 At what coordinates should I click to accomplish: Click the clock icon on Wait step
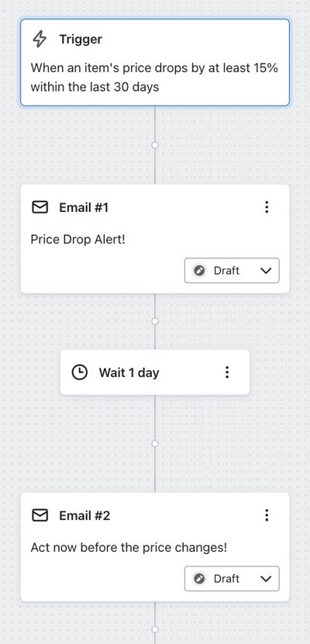80,372
